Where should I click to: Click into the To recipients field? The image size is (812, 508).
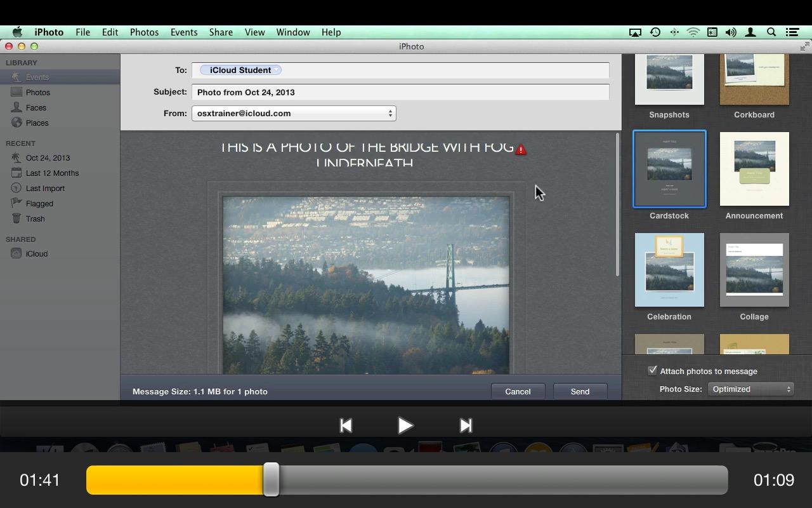(x=400, y=70)
